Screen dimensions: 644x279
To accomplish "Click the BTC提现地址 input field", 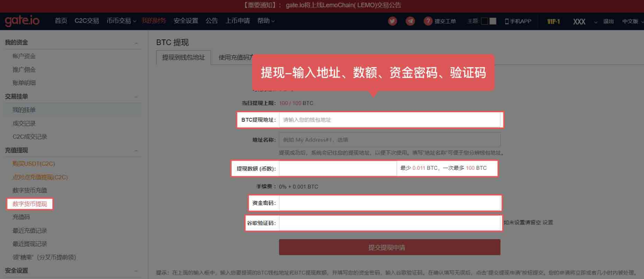I will 390,120.
